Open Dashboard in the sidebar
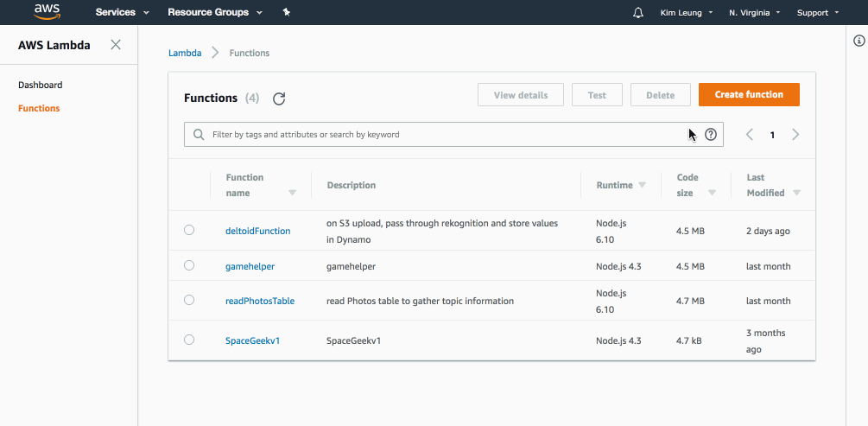Screen dimensions: 868x426 pos(41,85)
